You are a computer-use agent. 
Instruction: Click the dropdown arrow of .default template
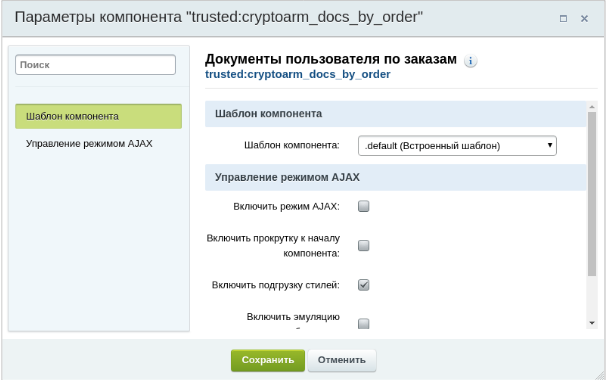(550, 145)
